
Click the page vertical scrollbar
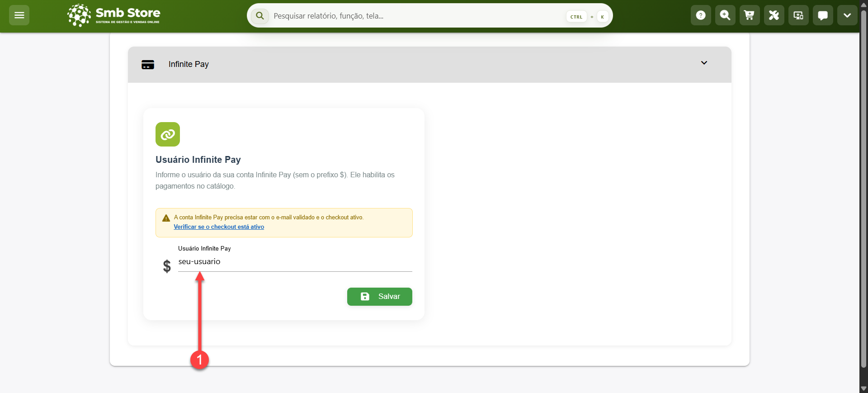coord(863,190)
